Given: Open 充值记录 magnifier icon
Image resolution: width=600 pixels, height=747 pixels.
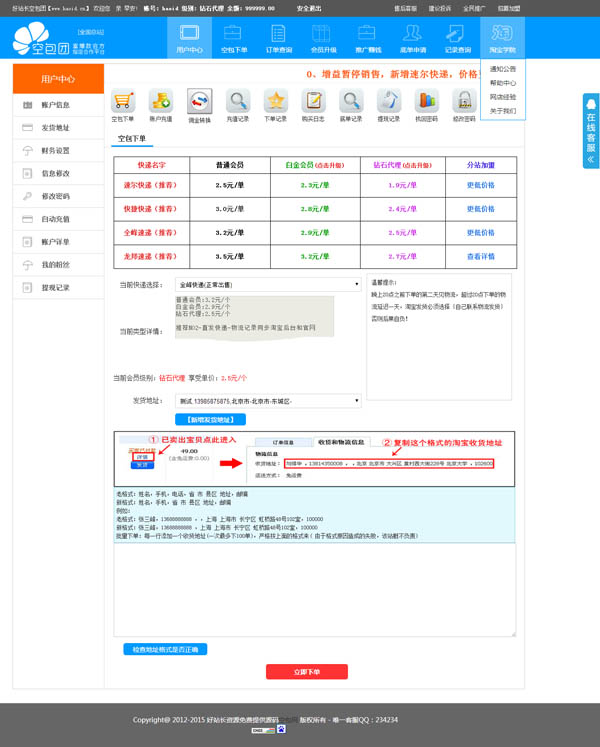Looking at the screenshot, I should click(238, 101).
